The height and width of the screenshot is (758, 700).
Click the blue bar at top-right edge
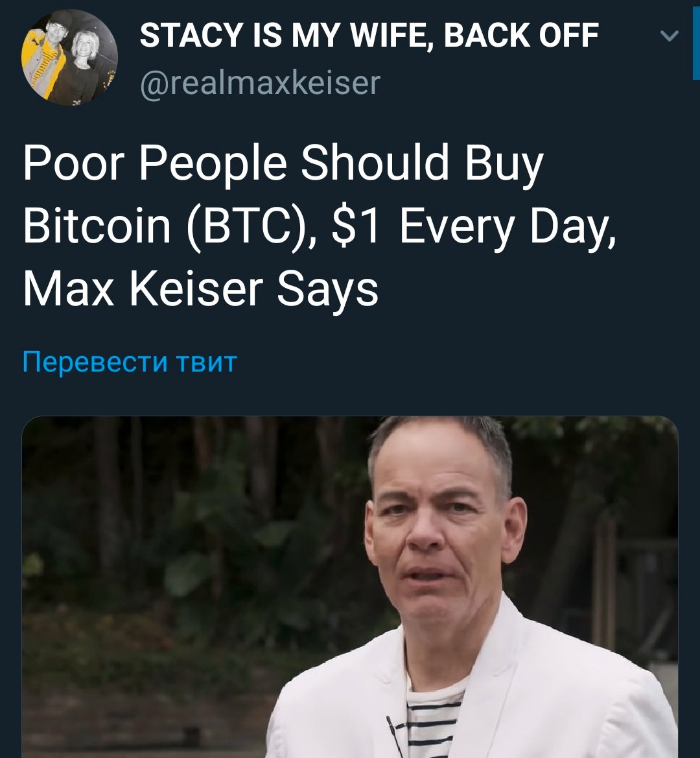[696, 40]
